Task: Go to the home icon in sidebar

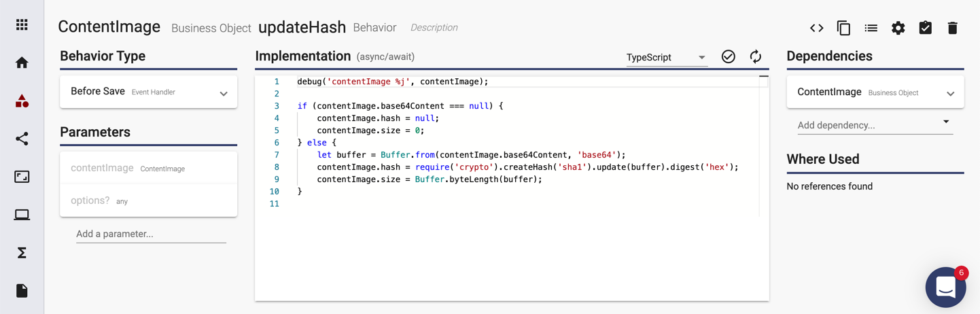Action: click(22, 63)
